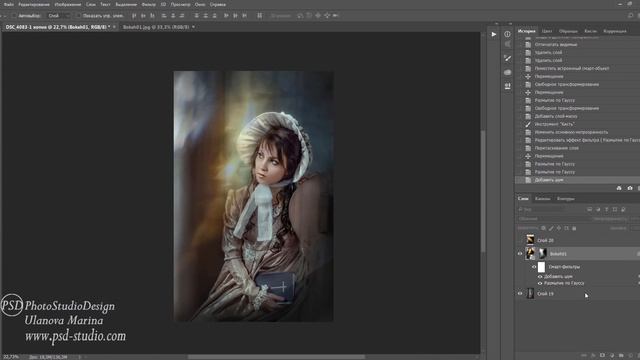The image size is (640, 360).
Task: Close the Bokeh01.jpg document tab
Action: [193, 27]
